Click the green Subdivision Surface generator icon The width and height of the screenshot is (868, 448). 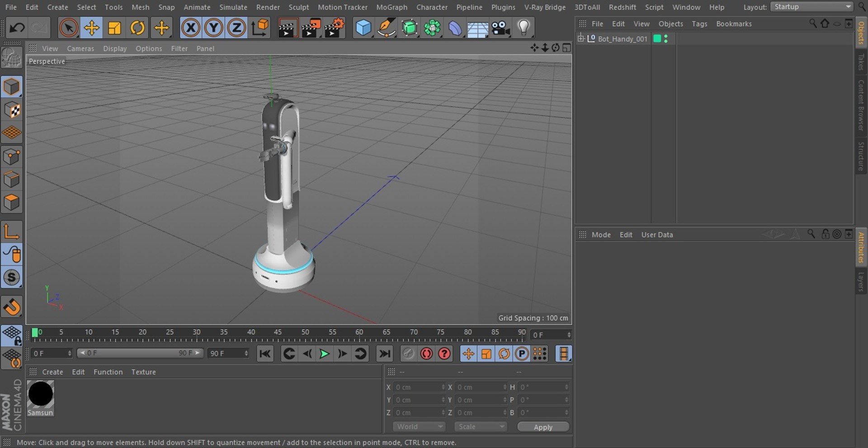[410, 28]
